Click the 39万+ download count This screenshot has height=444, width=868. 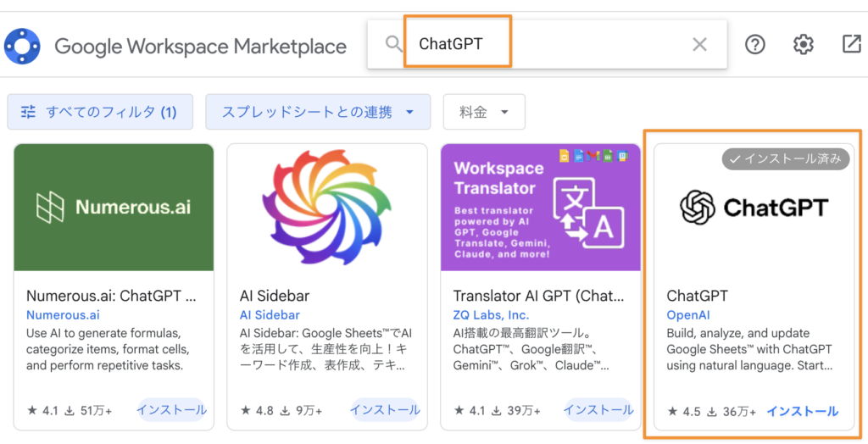[x=516, y=411]
